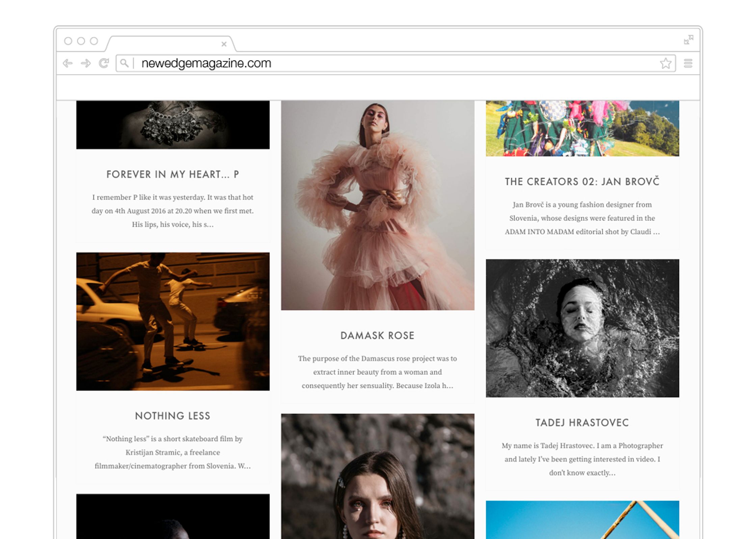
Task: Click the browser forward arrow
Action: pyautogui.click(x=86, y=63)
